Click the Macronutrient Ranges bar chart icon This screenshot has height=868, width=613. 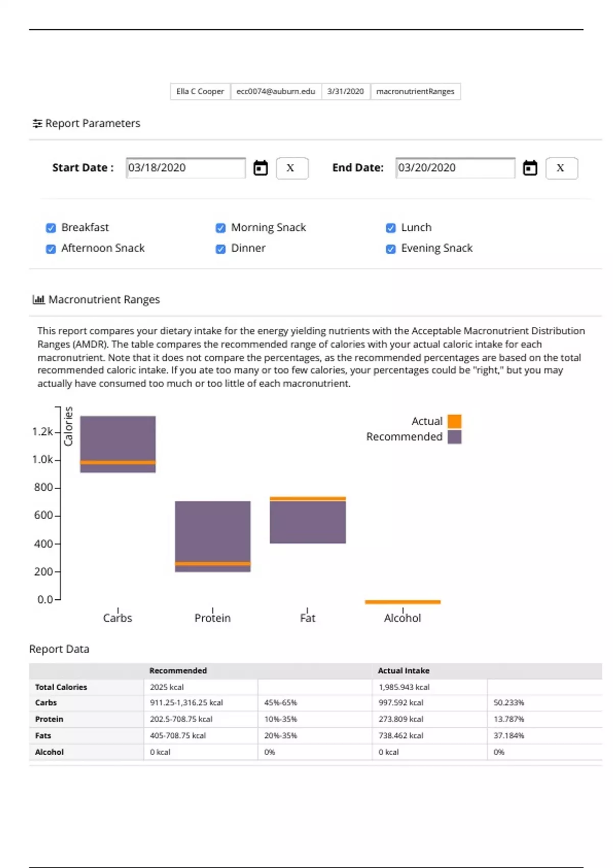[38, 300]
